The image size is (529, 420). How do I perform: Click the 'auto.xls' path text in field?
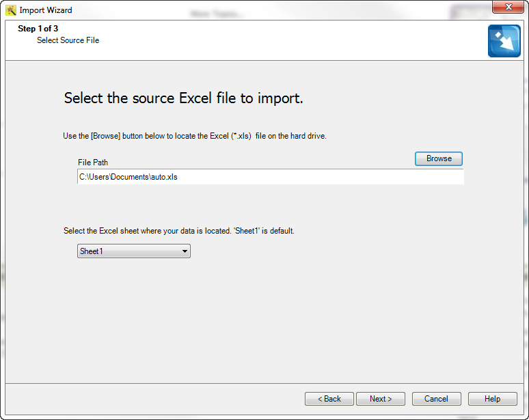point(164,177)
